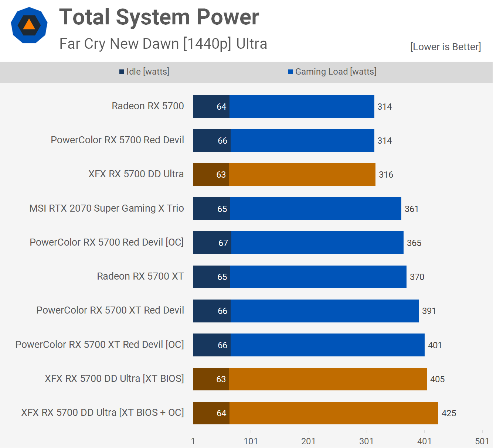Click the XFX DD Ultra [XT BIOS] orange bar
This screenshot has height=448, width=493.
click(x=327, y=379)
